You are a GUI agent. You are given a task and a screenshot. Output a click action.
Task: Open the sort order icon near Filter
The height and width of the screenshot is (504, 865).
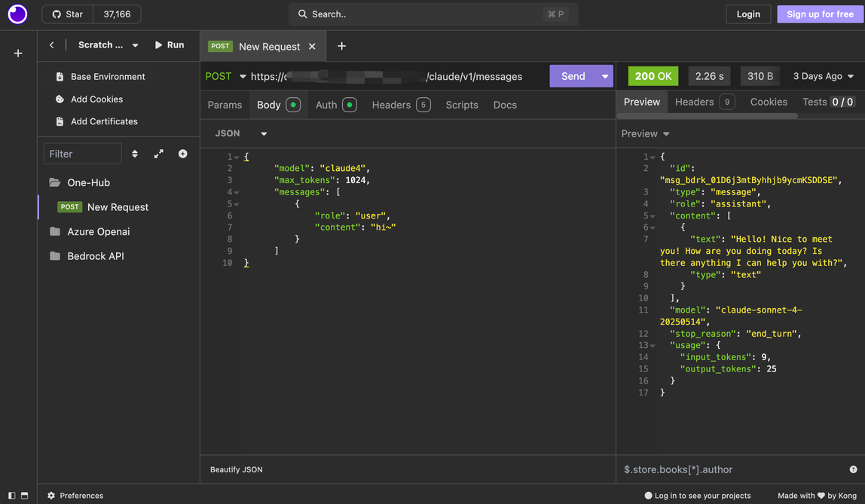pyautogui.click(x=135, y=154)
